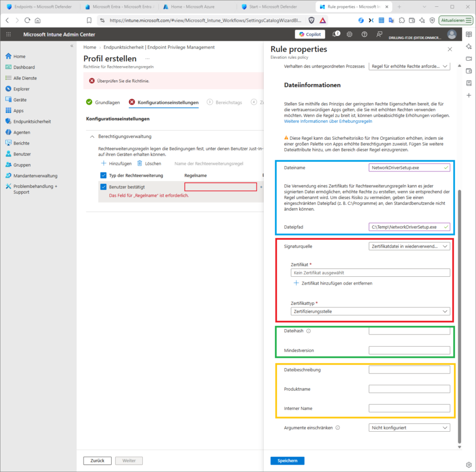
Task: Open Geräte in the sidebar
Action: (16, 100)
